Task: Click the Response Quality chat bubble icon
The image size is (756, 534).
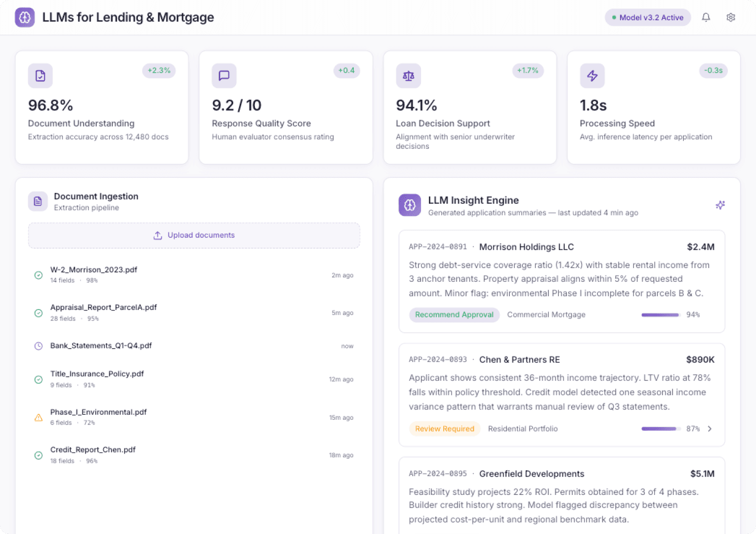Action: pyautogui.click(x=224, y=76)
